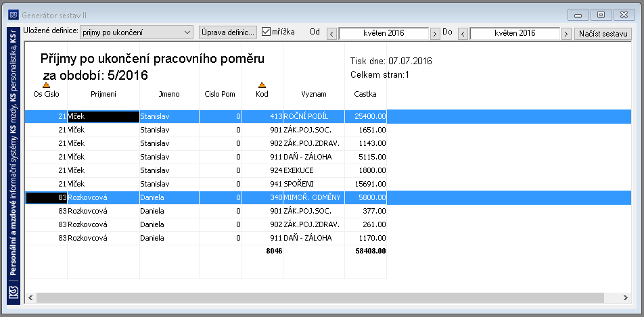The height and width of the screenshot is (317, 644).
Task: Click the Jmeno column header
Action: pos(169,94)
